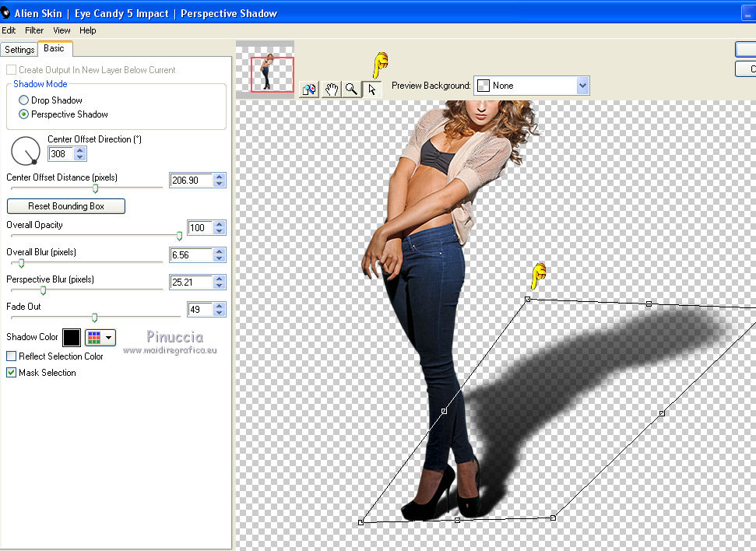756x551 pixels.
Task: Uncheck Mask Selection checkbox
Action: tap(11, 373)
